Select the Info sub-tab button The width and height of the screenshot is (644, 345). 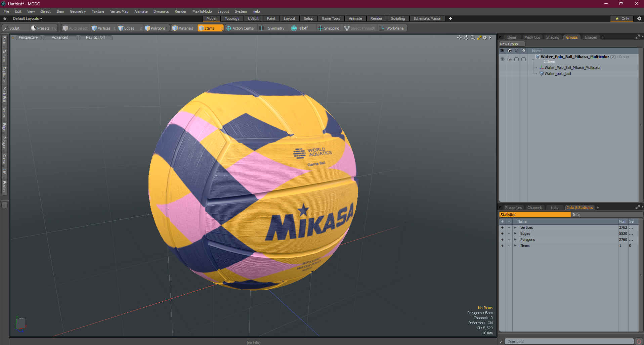[x=606, y=215]
